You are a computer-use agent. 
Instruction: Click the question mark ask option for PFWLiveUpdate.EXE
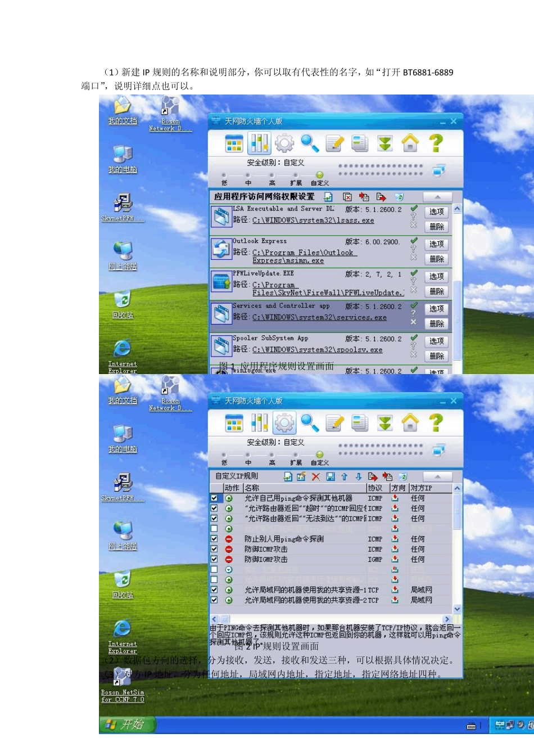click(414, 281)
